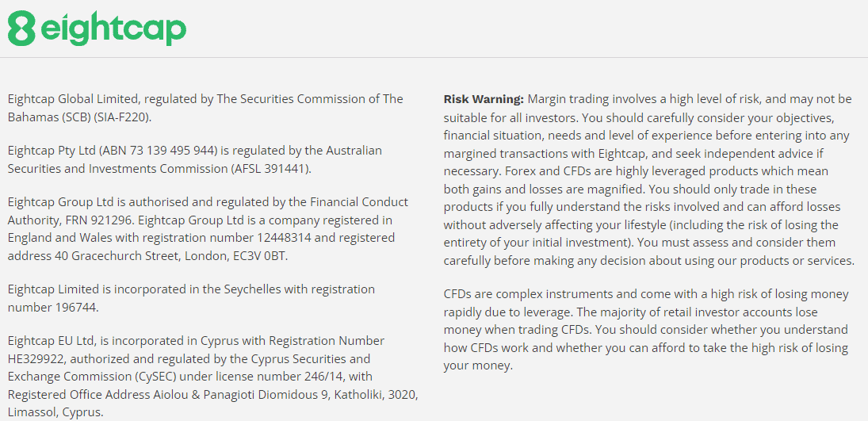This screenshot has width=868, height=421.
Task: Click the bold "Risk Warning:" label
Action: pyautogui.click(x=484, y=99)
